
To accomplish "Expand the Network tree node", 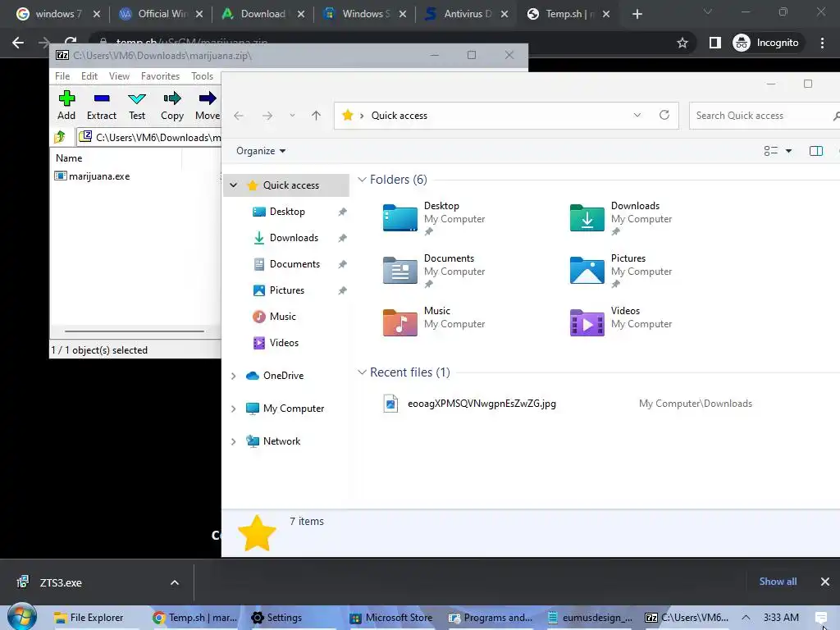I will (234, 441).
